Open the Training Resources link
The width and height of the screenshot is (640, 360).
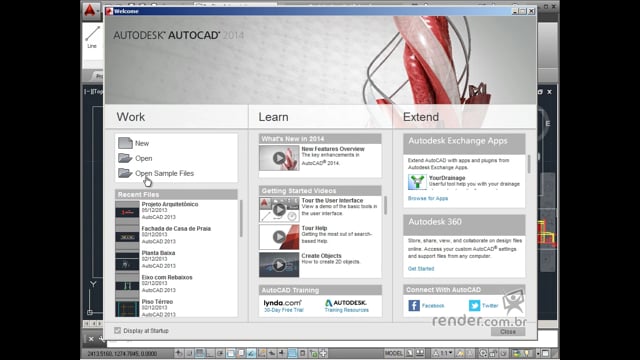pyautogui.click(x=347, y=310)
